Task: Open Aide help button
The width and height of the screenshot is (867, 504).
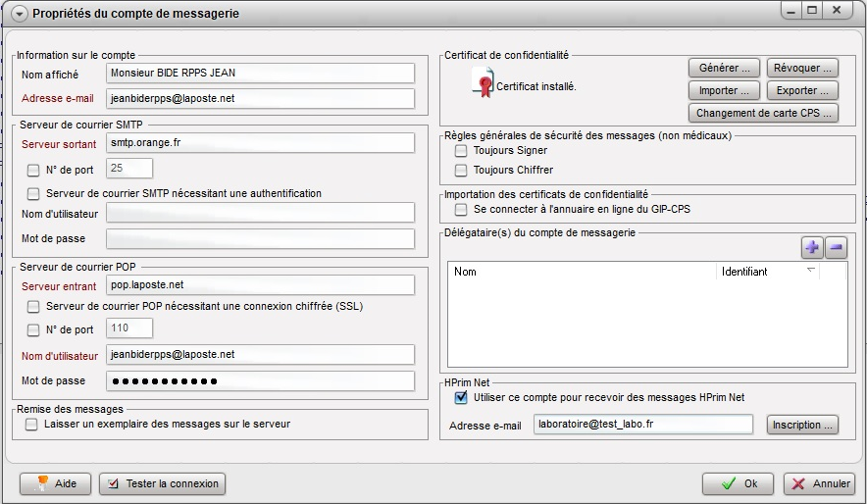Action: (x=56, y=483)
